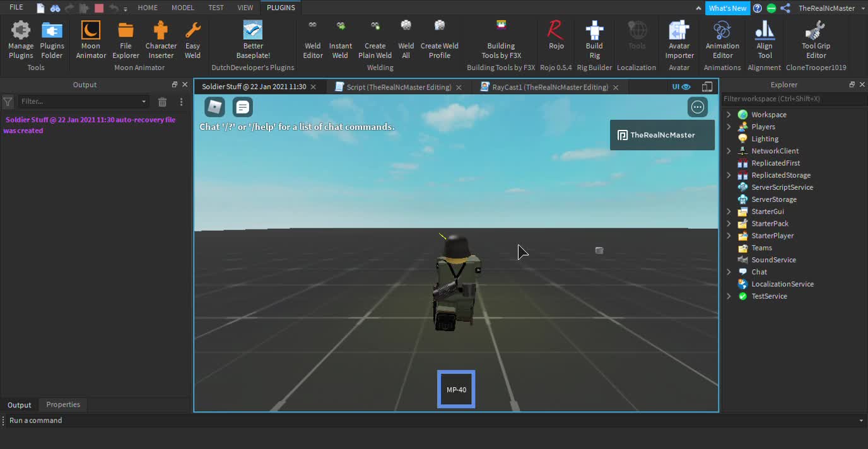Toggle UI visibility eye button
The image size is (868, 449).
(681, 87)
